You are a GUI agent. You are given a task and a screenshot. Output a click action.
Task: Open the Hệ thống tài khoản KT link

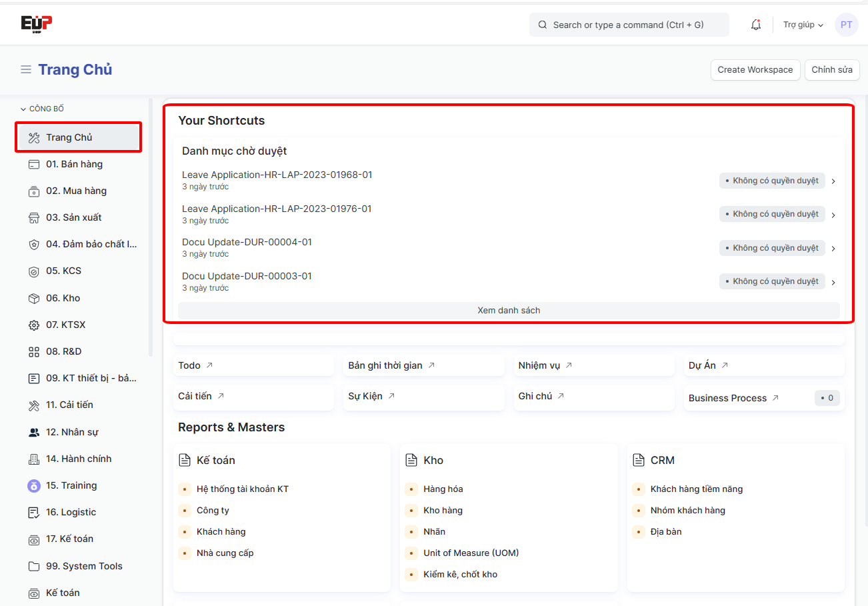242,489
